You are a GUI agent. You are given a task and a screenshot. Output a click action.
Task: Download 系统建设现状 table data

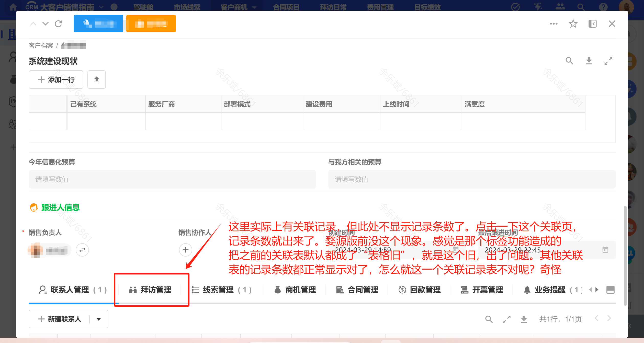[589, 61]
